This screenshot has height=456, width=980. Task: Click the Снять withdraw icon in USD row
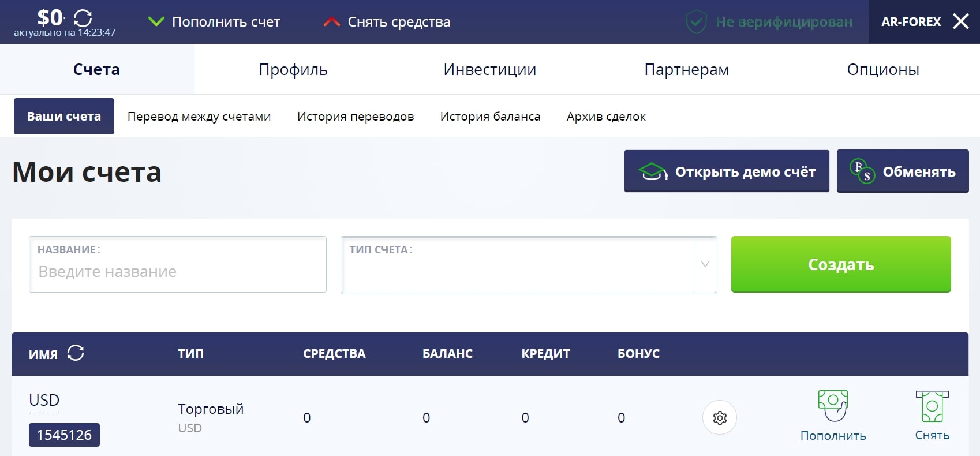coord(932,406)
